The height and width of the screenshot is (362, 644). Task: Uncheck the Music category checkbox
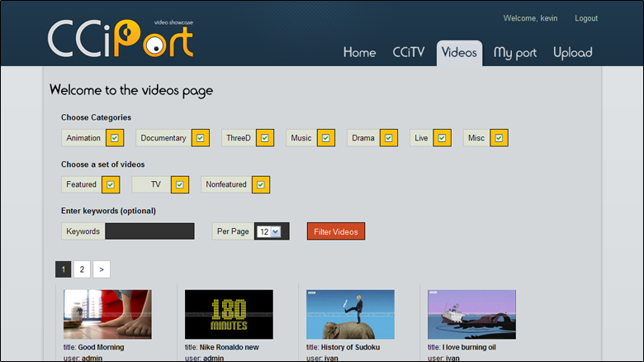326,138
